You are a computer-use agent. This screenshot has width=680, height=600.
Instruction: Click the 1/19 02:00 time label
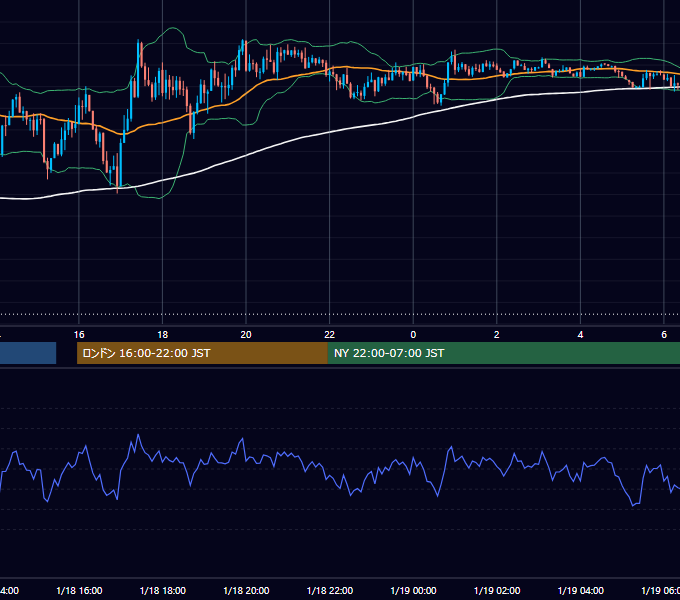click(497, 590)
